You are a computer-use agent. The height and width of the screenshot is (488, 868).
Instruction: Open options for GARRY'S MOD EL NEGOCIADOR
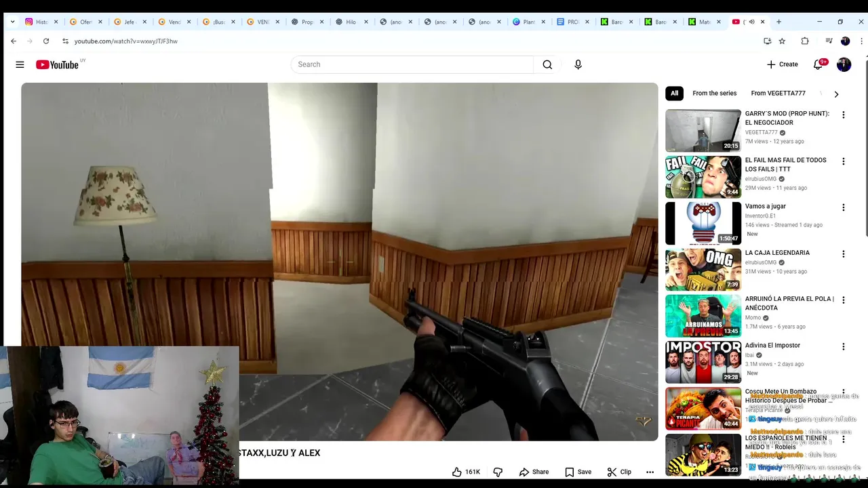point(844,115)
